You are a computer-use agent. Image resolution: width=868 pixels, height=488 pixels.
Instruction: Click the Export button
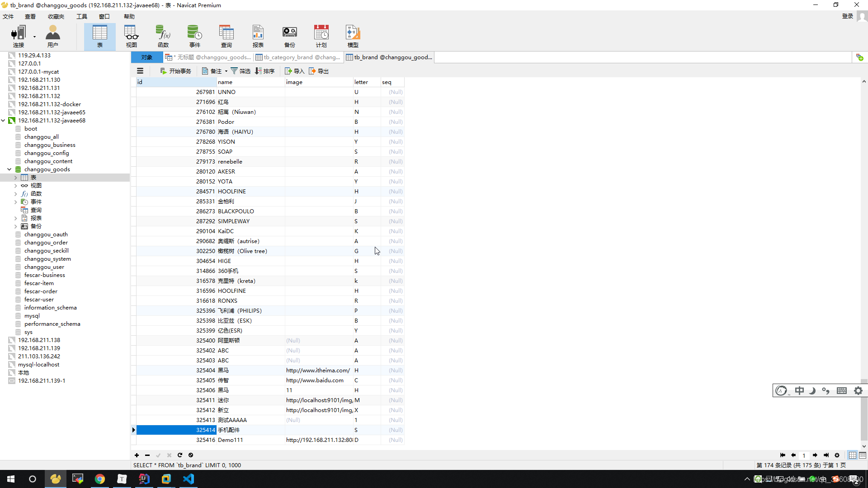point(319,71)
